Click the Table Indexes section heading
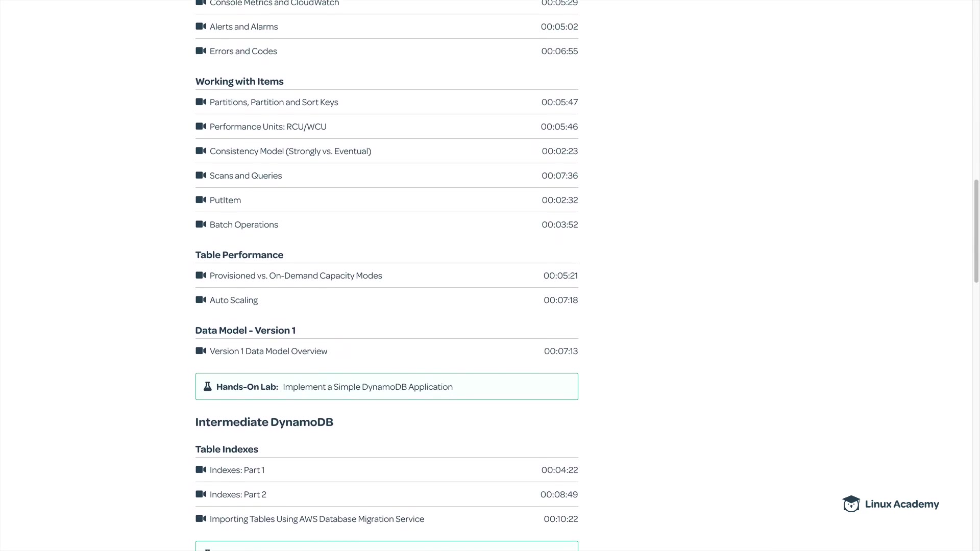Image resolution: width=980 pixels, height=551 pixels. point(227,449)
